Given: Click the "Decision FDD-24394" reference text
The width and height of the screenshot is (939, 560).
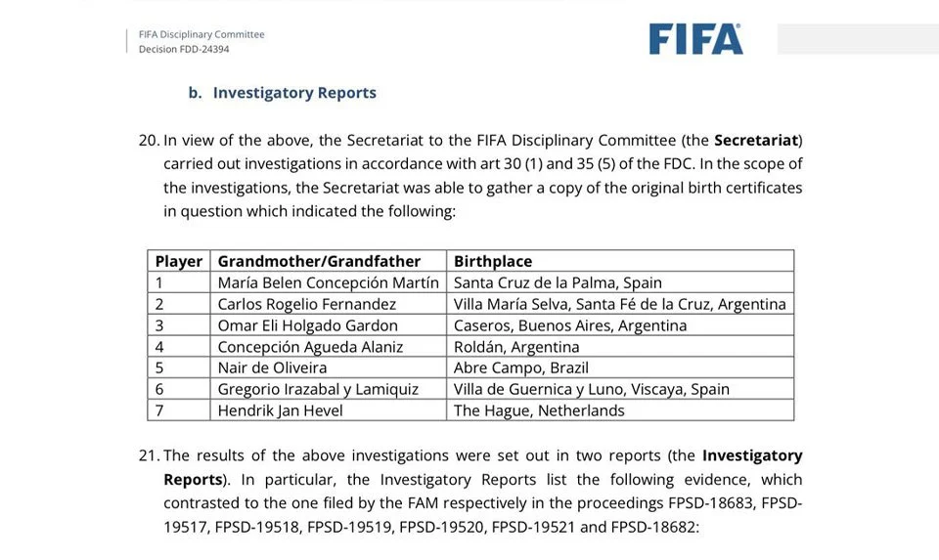Looking at the screenshot, I should pyautogui.click(x=184, y=49).
